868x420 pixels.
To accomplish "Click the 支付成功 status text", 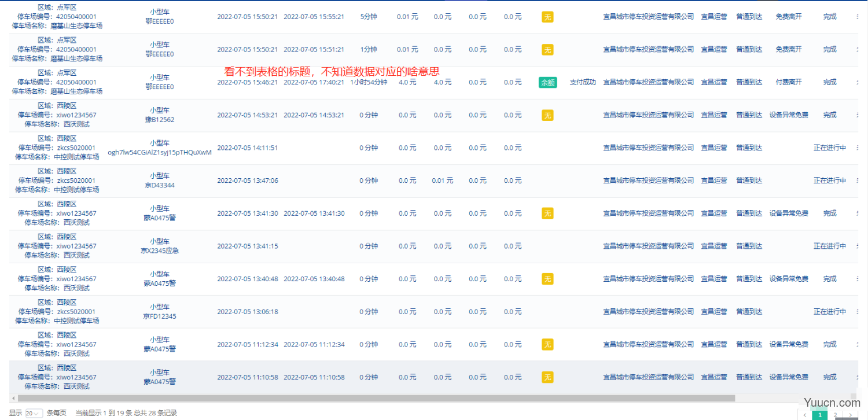I will coord(583,82).
